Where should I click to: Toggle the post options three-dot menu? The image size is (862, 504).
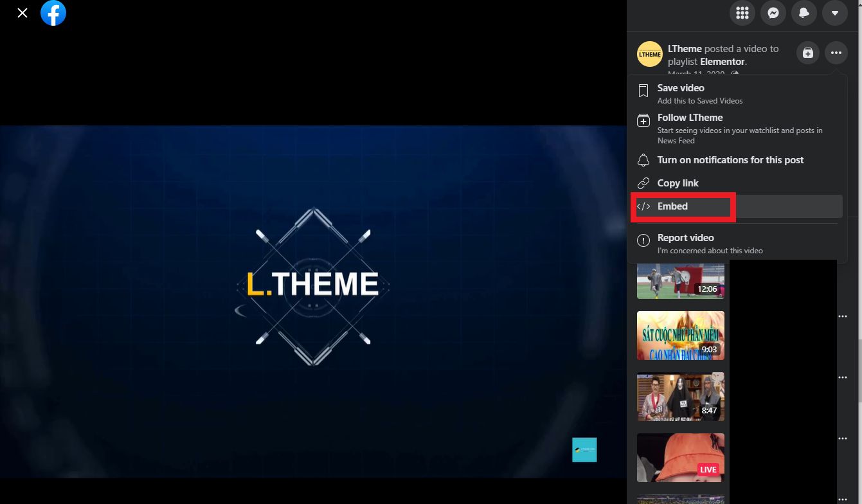836,53
